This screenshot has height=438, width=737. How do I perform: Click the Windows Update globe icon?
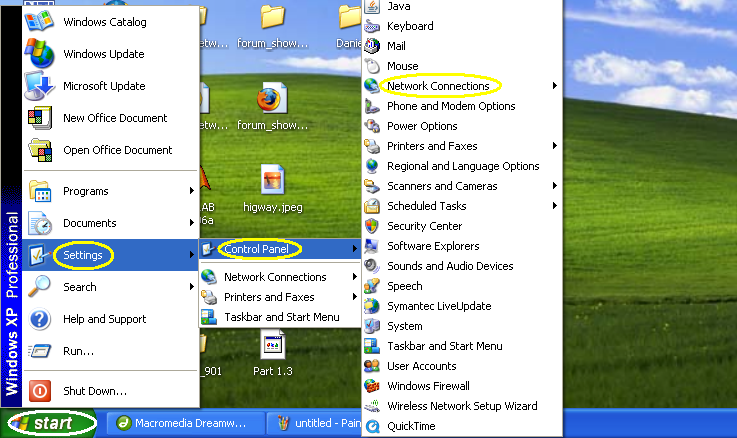pyautogui.click(x=39, y=54)
